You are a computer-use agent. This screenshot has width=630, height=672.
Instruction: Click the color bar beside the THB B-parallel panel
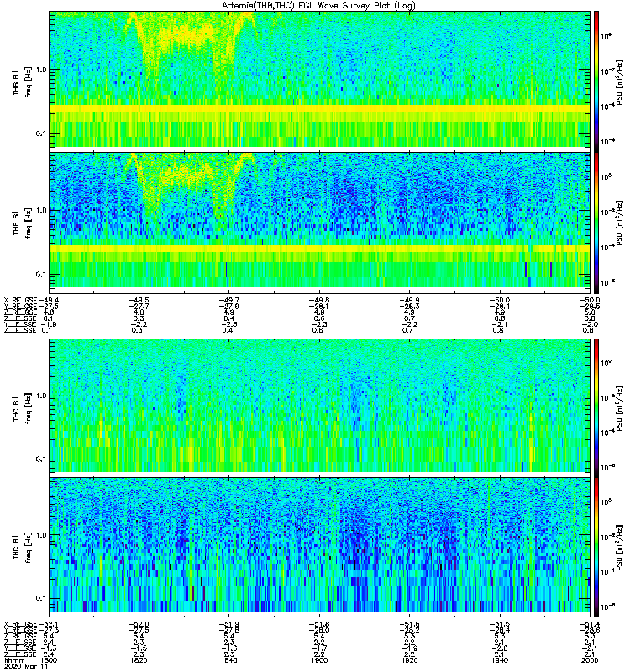coord(596,223)
